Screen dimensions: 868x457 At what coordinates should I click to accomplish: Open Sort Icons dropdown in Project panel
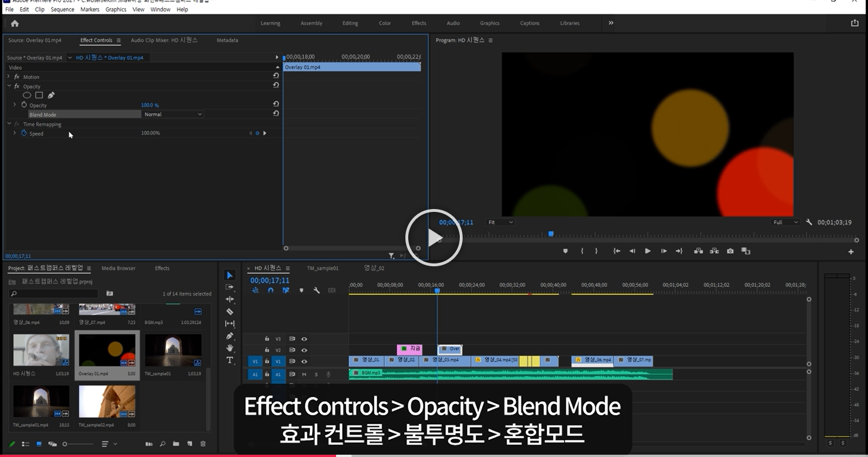108,444
